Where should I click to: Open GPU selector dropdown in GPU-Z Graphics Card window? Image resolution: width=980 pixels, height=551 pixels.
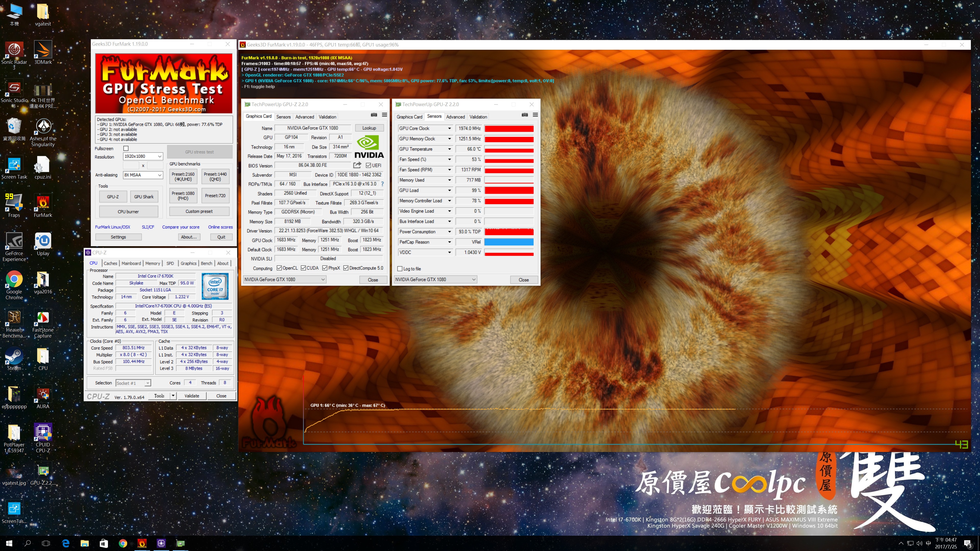click(x=284, y=280)
